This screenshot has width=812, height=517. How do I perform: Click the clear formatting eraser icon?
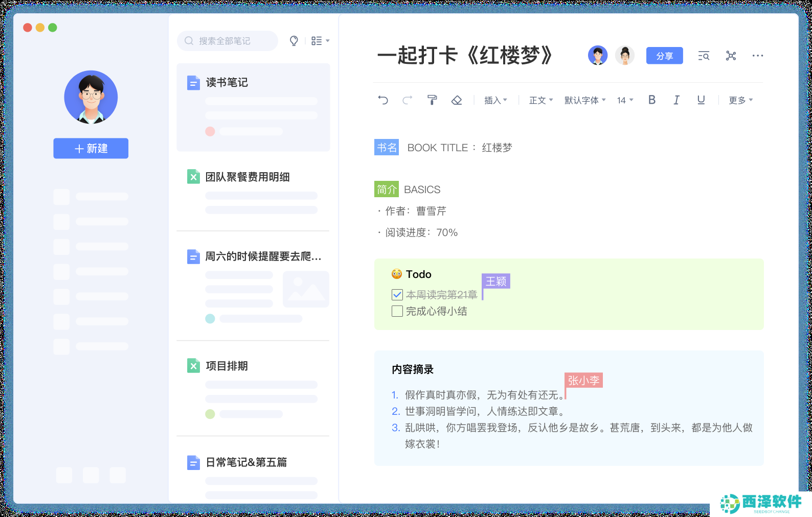tap(457, 100)
